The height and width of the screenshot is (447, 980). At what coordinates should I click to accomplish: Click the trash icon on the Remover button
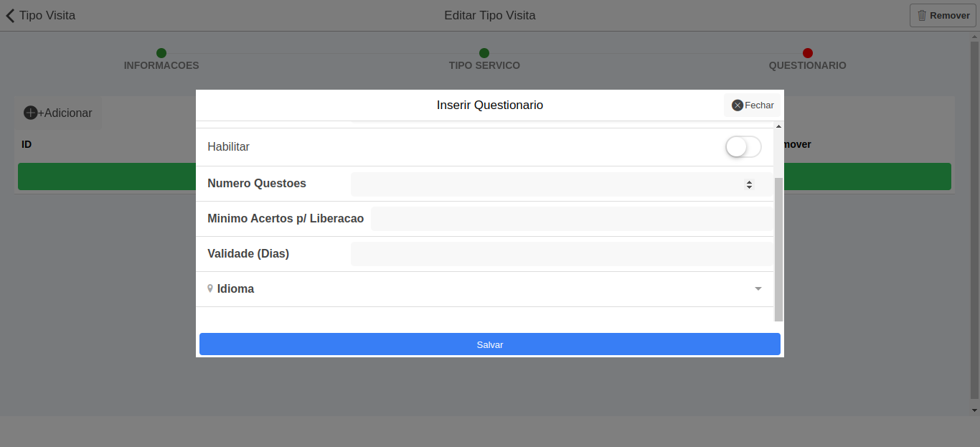pyautogui.click(x=920, y=15)
